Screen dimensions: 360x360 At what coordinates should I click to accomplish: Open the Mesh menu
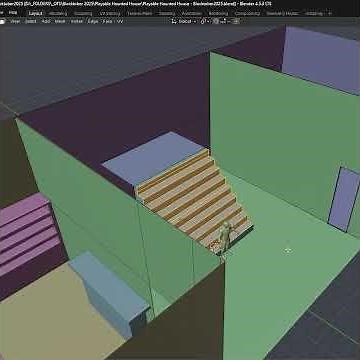[60, 21]
